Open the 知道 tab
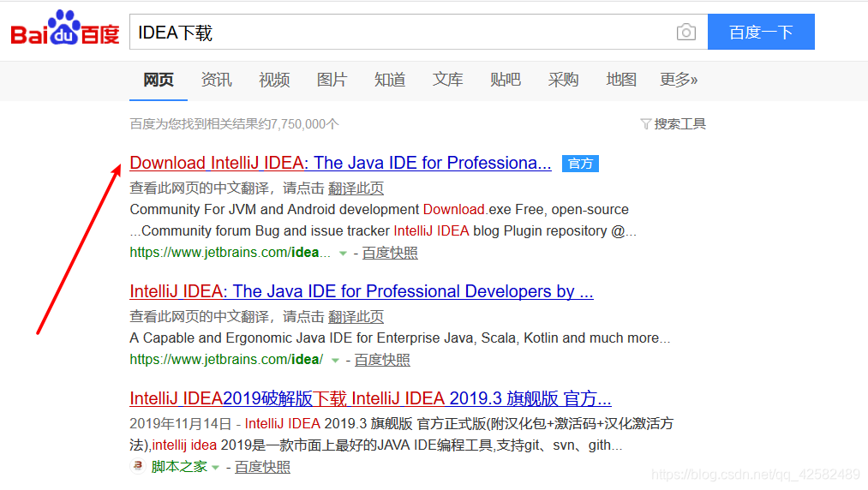Screen dimensions: 868x490 click(390, 80)
